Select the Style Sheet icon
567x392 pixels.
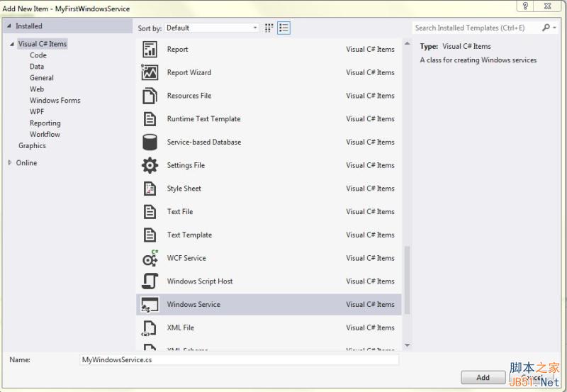pos(150,189)
